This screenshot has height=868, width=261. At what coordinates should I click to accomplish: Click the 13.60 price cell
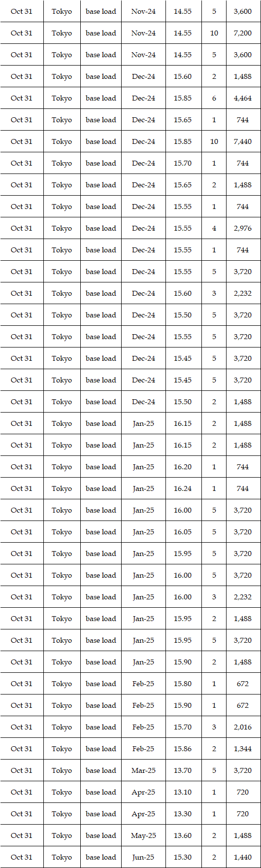pos(183,835)
